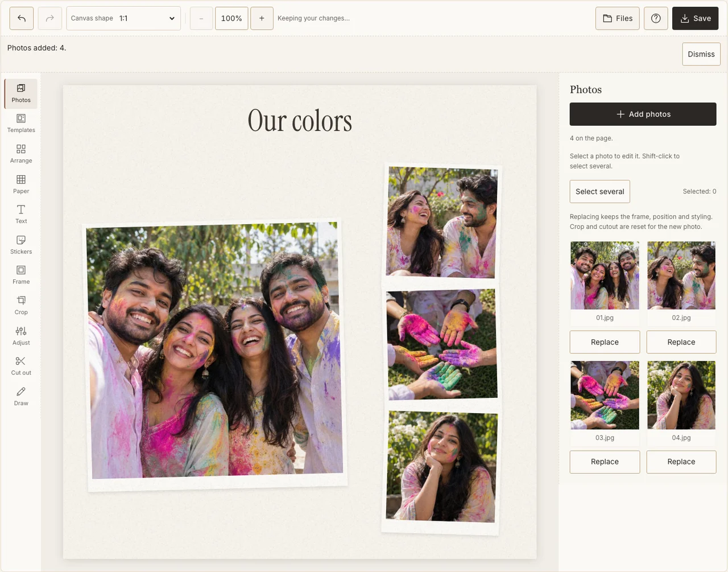728x572 pixels.
Task: Replace photo 02.jpg
Action: click(x=681, y=342)
